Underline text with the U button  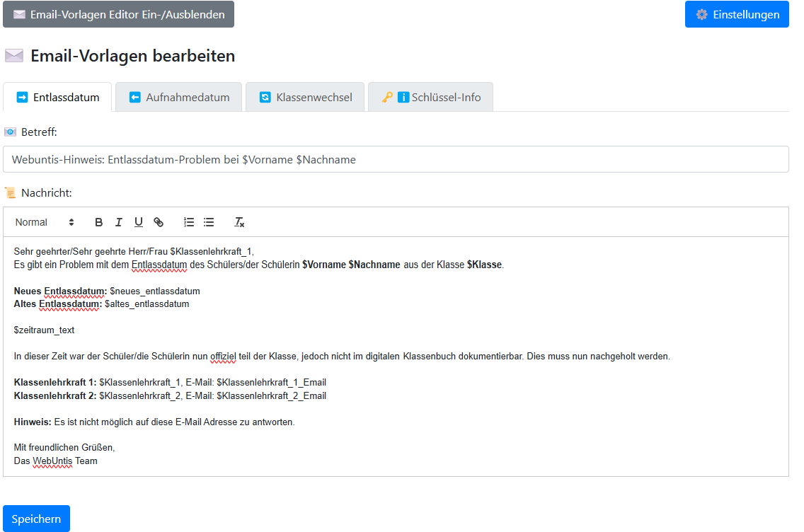(x=139, y=222)
